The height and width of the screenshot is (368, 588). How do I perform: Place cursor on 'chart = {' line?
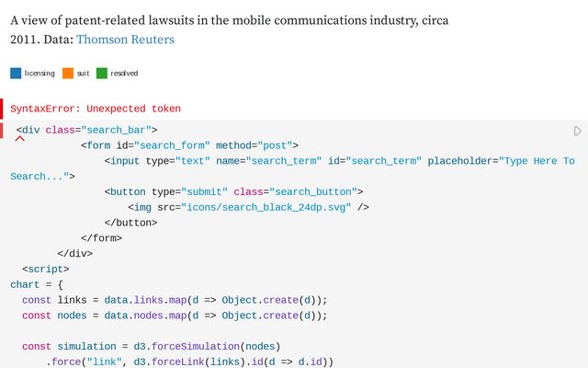click(37, 284)
